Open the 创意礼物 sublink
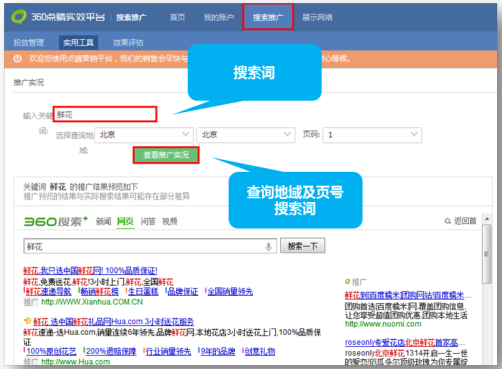502x369 pixels. [x=260, y=351]
